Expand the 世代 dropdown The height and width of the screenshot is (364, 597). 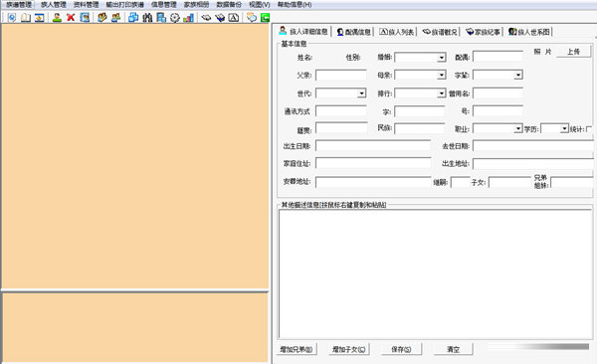pos(361,93)
